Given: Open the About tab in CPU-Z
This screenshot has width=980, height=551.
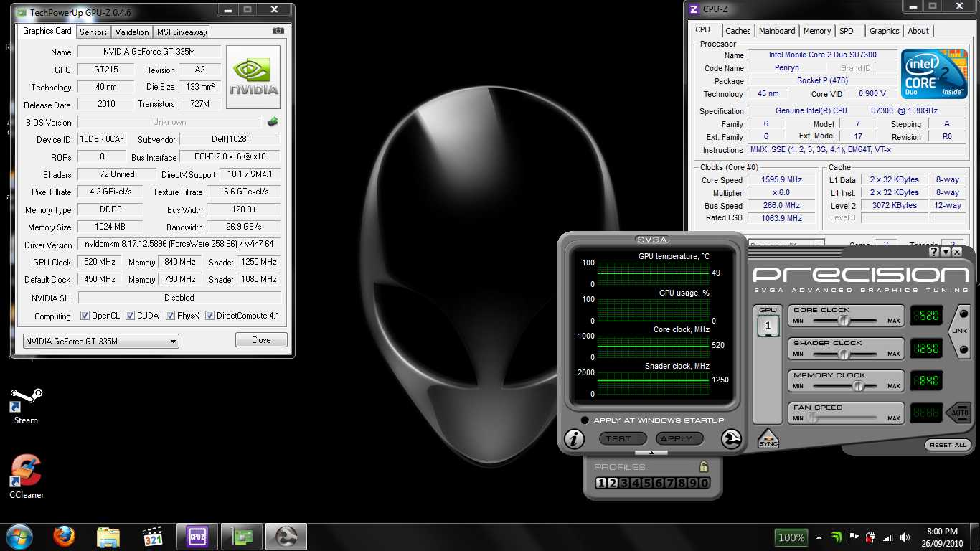Looking at the screenshot, I should (918, 31).
